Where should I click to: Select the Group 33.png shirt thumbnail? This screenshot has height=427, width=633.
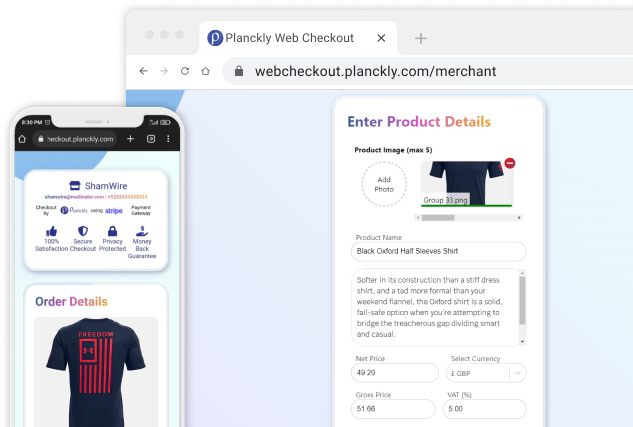[x=467, y=184]
